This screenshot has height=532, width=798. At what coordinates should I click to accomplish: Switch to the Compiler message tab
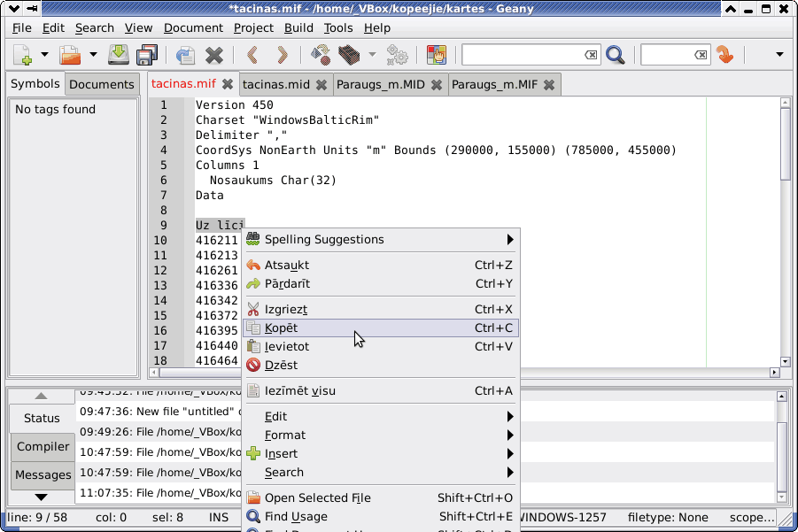click(x=43, y=446)
